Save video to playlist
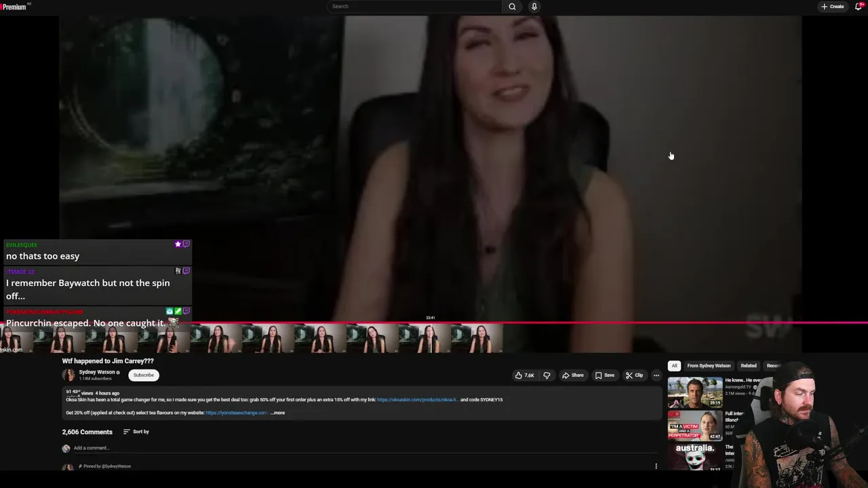 pyautogui.click(x=605, y=375)
